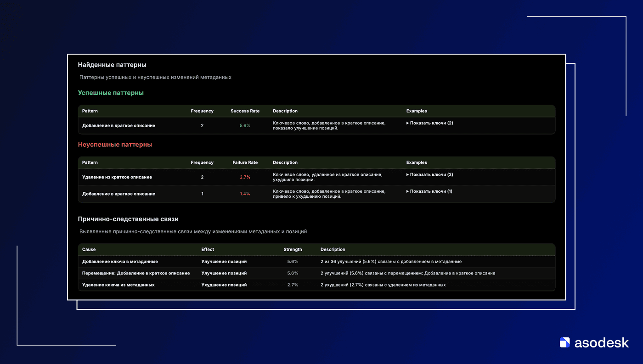The image size is (643, 364).
Task: Expand Показать ключи (2) in Удаление row
Action: click(x=430, y=174)
